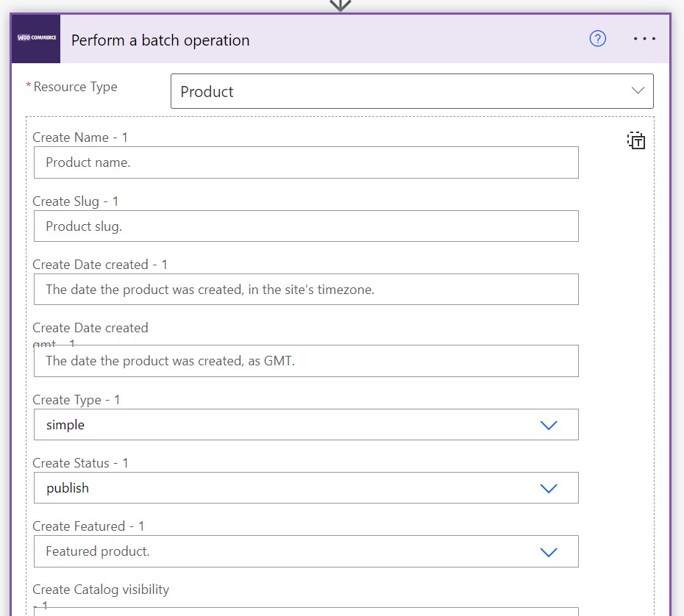
Task: Switch Create Name input to text mode
Action: tap(635, 140)
